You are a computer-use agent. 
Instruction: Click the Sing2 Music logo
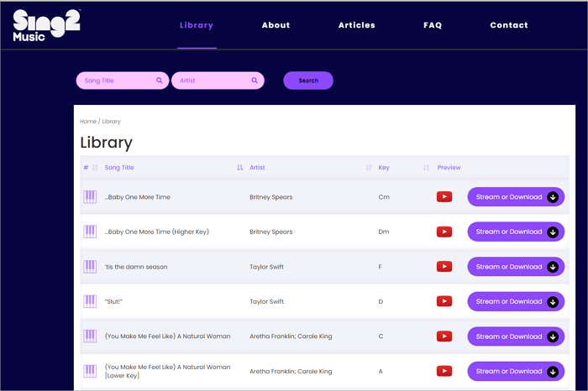click(x=47, y=25)
